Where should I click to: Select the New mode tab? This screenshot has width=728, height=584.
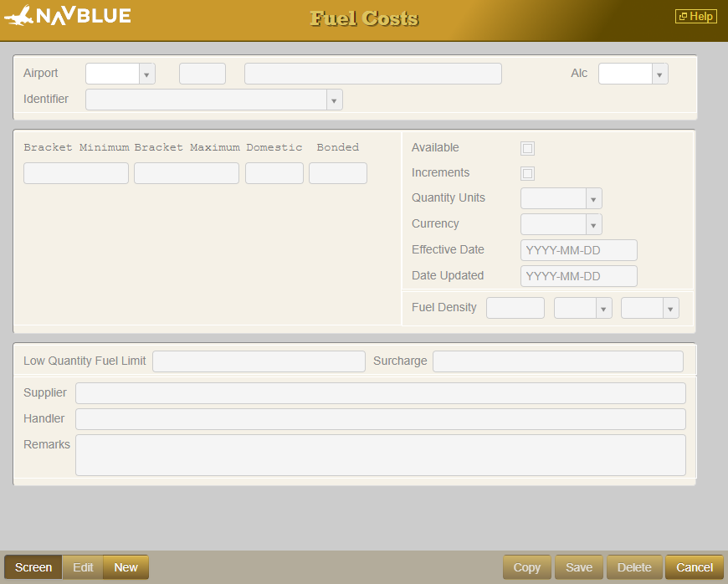click(x=126, y=567)
